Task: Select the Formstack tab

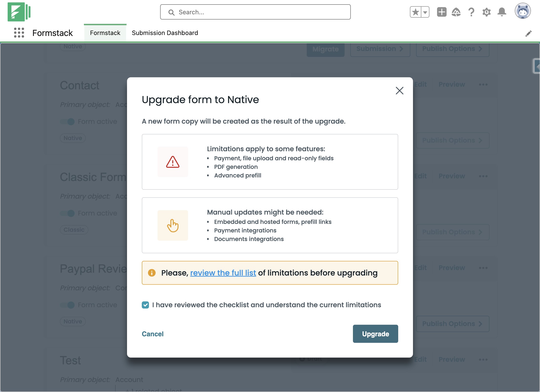Action: [x=105, y=33]
